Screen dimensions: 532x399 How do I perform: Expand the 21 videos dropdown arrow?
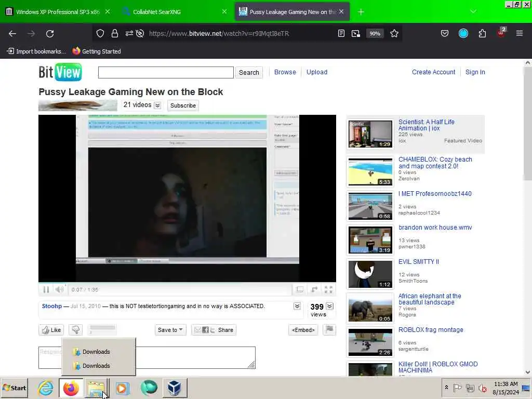tap(157, 105)
